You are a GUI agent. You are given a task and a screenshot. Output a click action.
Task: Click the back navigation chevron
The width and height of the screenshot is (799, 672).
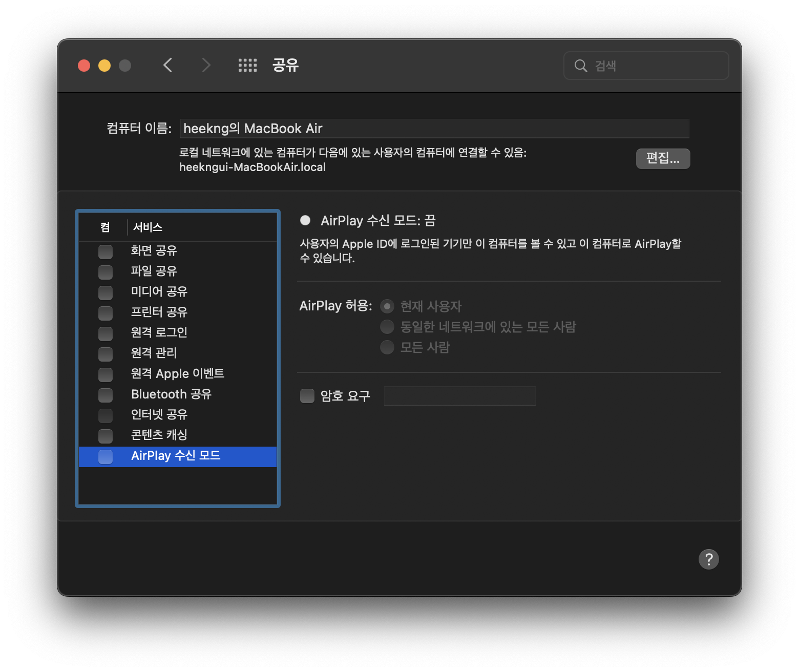coord(168,65)
